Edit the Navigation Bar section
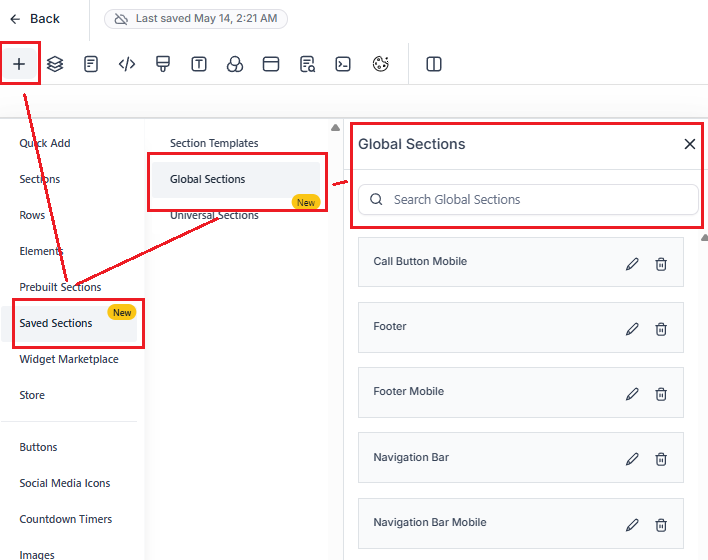This screenshot has width=708, height=560. [632, 459]
